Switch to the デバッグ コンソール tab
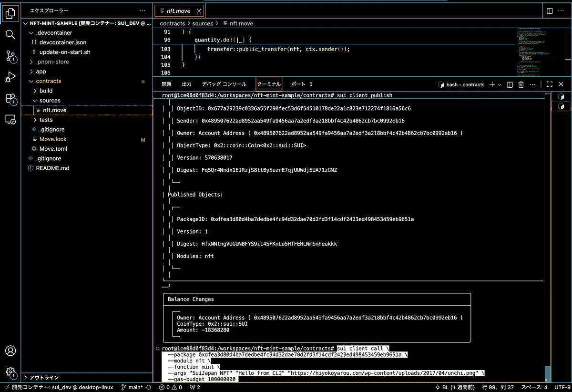This screenshot has width=572, height=392. (x=224, y=84)
